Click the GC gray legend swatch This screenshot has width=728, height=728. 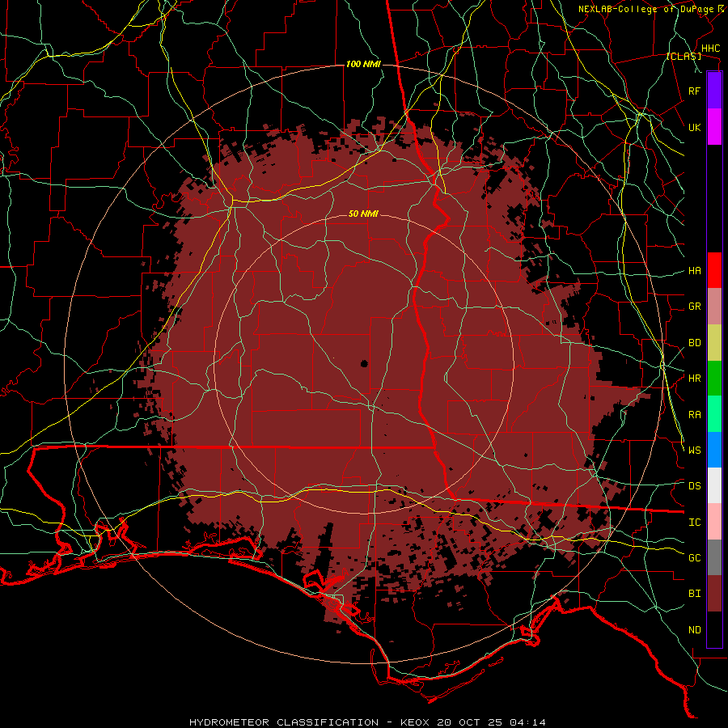[x=714, y=557]
